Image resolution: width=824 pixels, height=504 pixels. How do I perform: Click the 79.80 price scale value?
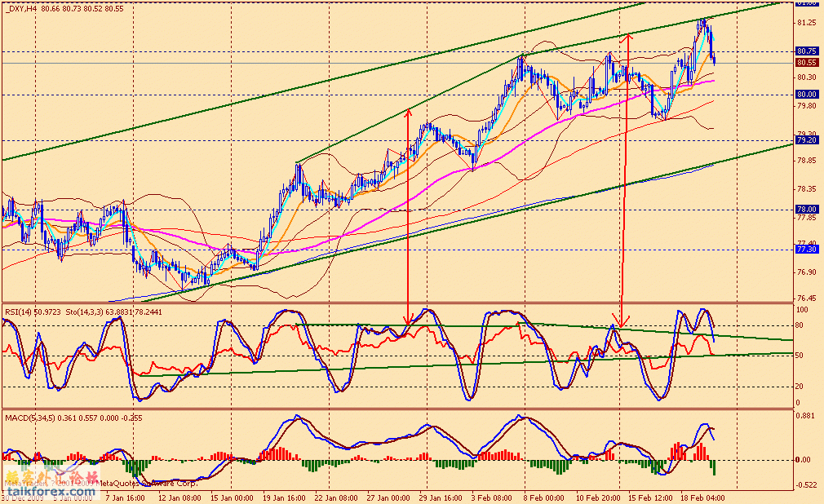(807, 106)
